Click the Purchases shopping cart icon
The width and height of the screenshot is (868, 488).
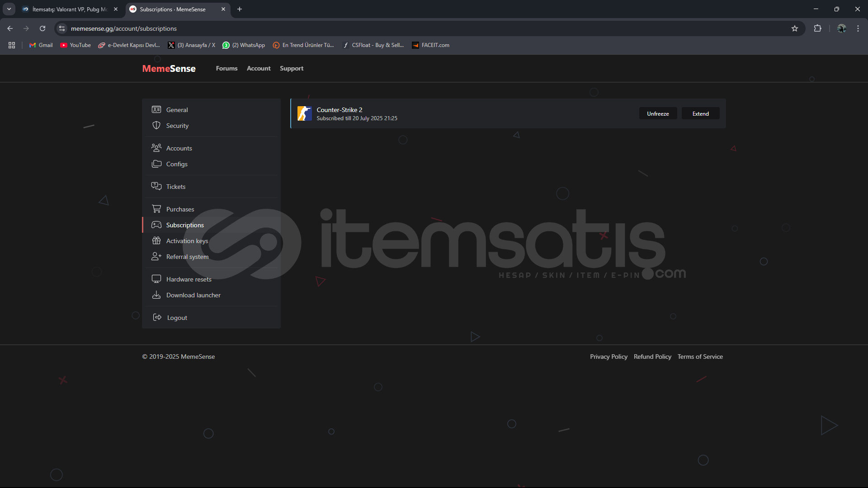(156, 209)
